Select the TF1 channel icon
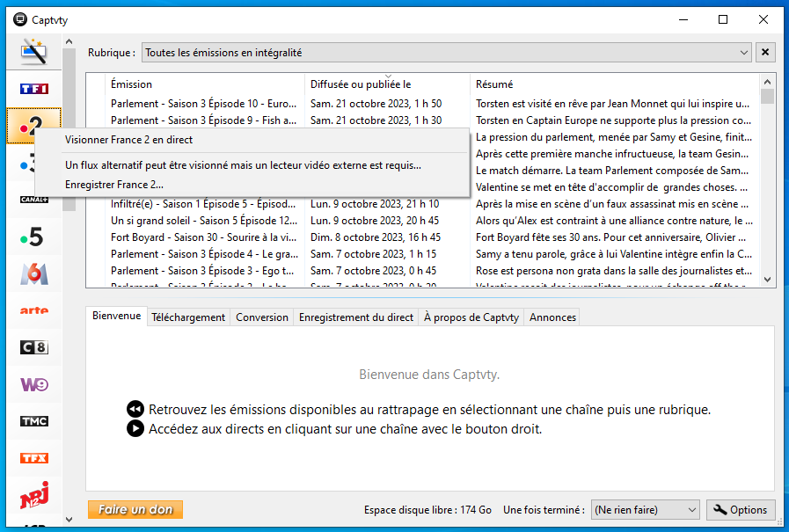 33,89
